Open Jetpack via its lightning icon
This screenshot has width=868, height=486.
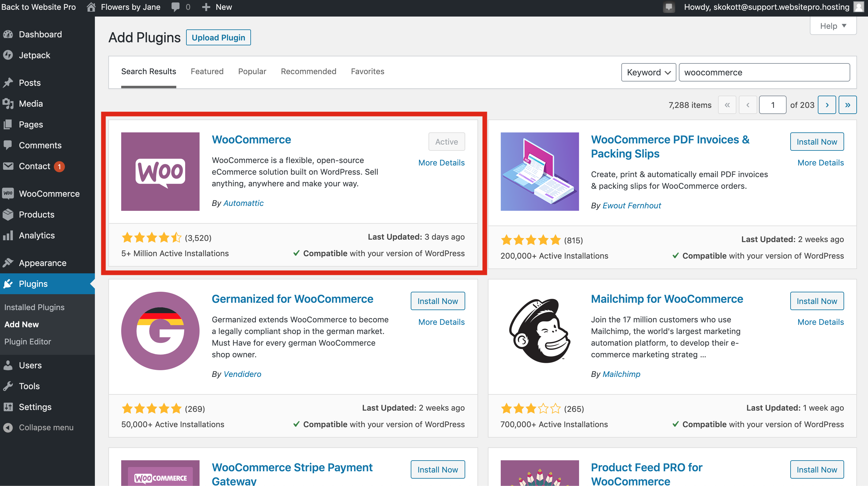click(x=8, y=55)
